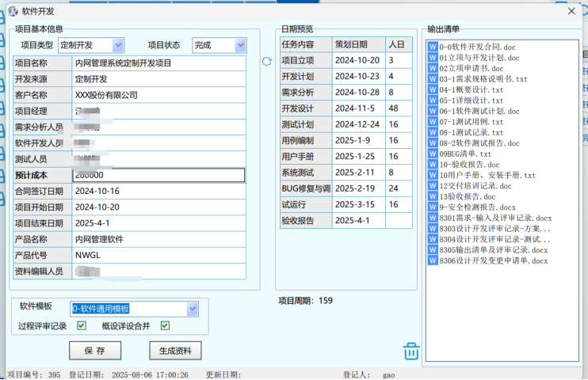Click the app icon in the title bar

pos(13,10)
